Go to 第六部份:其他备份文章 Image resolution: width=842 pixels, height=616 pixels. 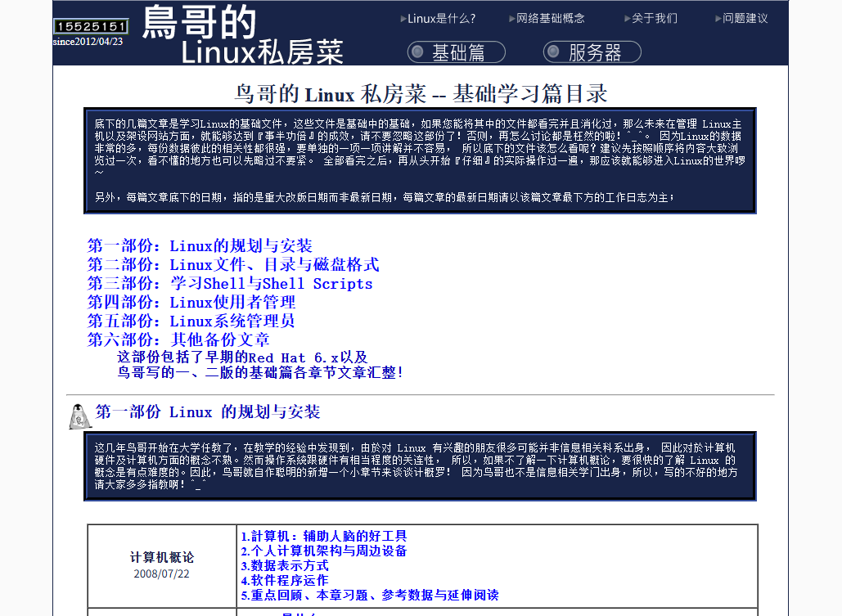click(178, 340)
